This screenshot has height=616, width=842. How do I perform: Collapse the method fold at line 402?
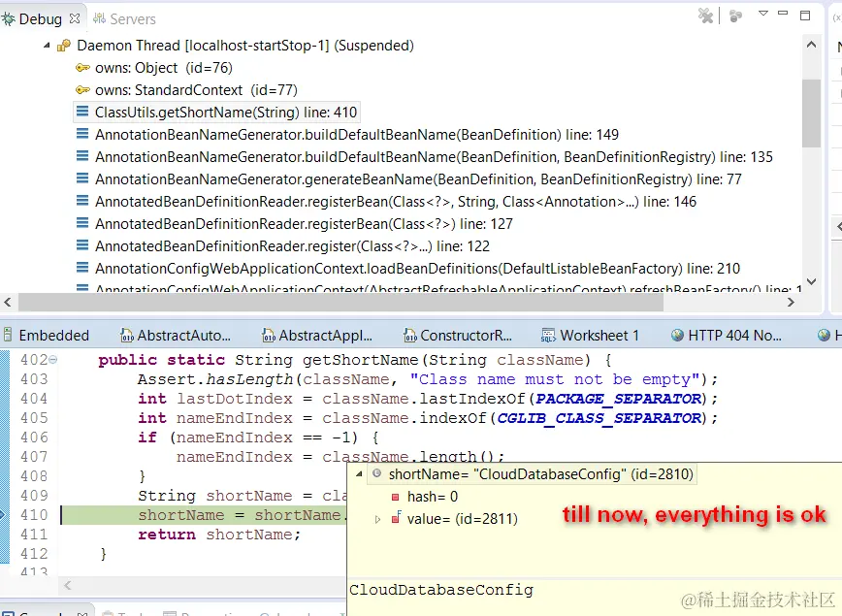pyautogui.click(x=53, y=359)
